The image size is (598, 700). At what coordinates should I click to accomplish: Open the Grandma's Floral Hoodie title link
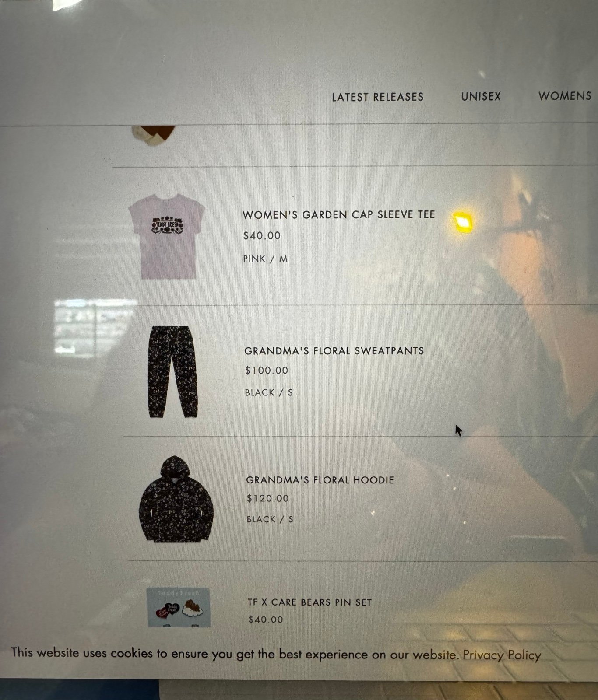[320, 480]
